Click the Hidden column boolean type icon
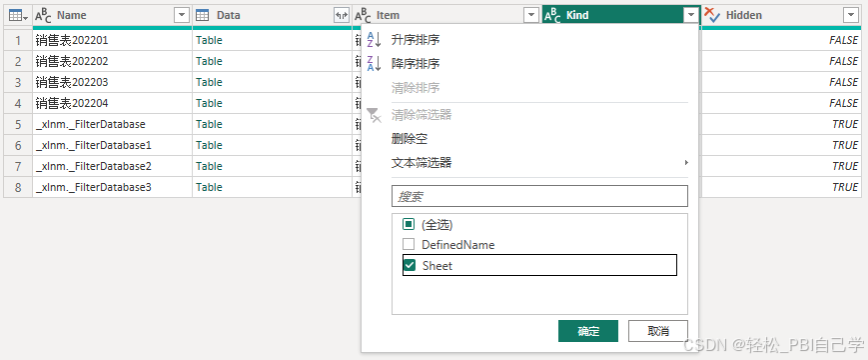This screenshot has width=868, height=360. 712,16
